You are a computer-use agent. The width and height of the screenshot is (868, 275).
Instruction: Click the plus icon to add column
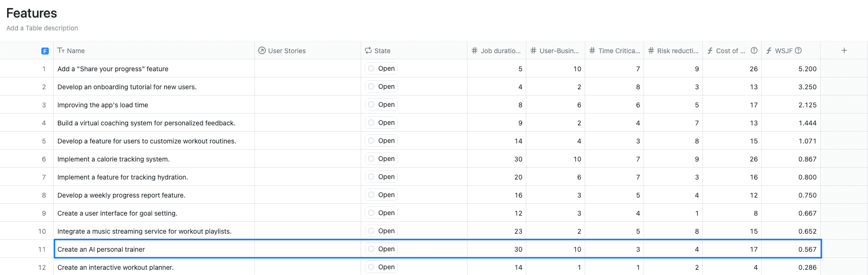pos(844,50)
